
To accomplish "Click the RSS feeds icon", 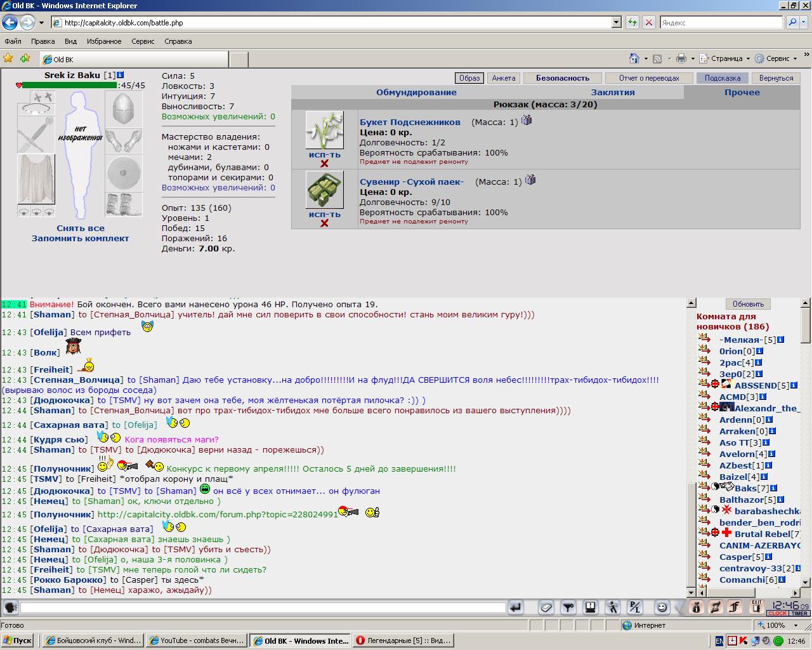I will pyautogui.click(x=657, y=58).
